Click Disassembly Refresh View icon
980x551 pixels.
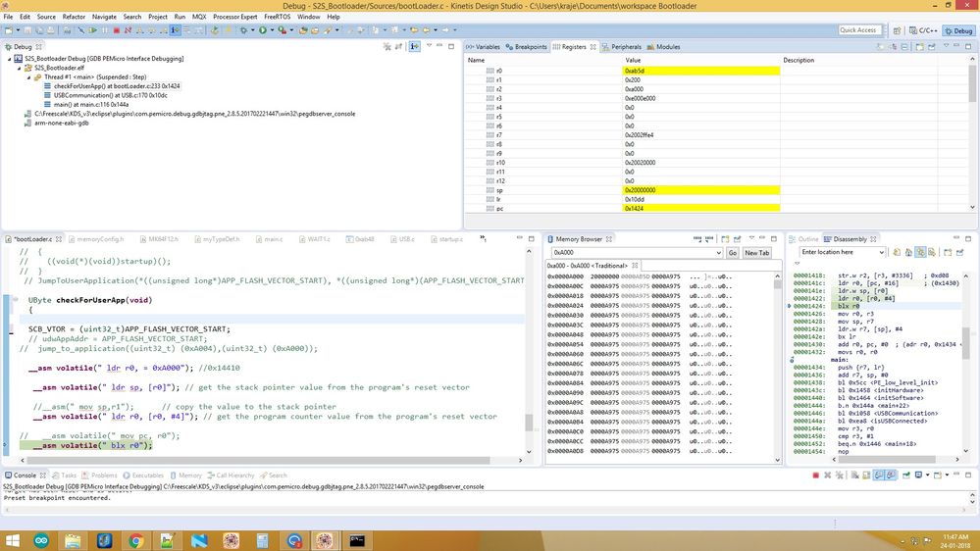coord(897,252)
